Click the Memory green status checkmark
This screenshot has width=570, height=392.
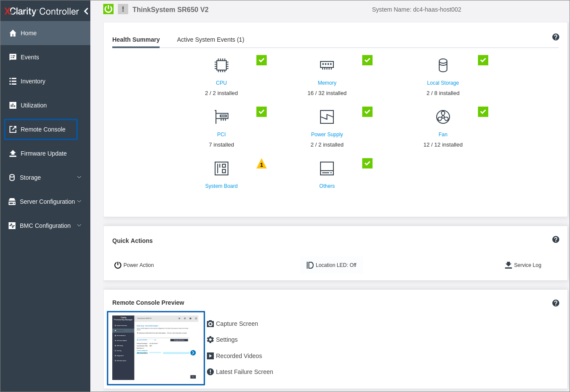click(x=367, y=60)
